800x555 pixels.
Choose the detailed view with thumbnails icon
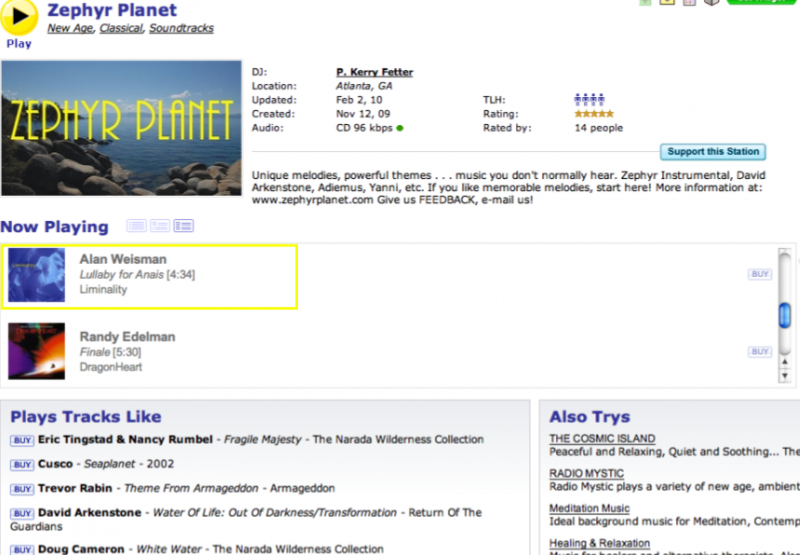tap(183, 226)
